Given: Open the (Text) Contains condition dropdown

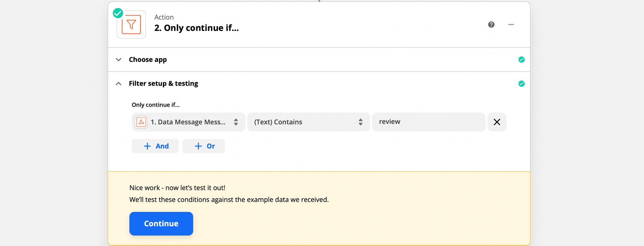Looking at the screenshot, I should click(x=308, y=122).
